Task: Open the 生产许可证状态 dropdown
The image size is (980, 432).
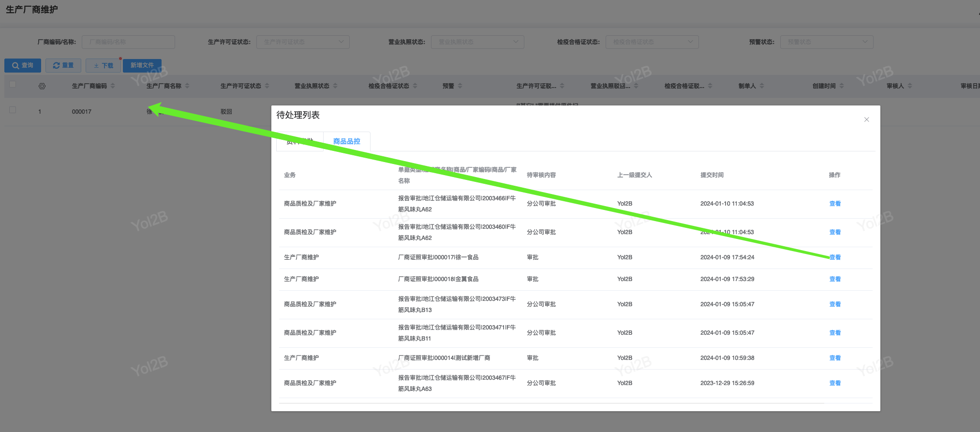Action: click(x=303, y=42)
